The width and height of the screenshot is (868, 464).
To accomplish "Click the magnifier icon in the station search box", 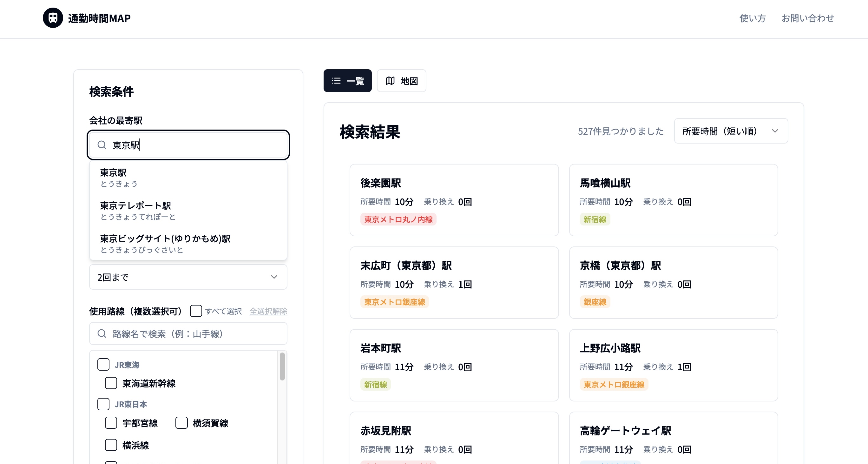I will point(102,145).
